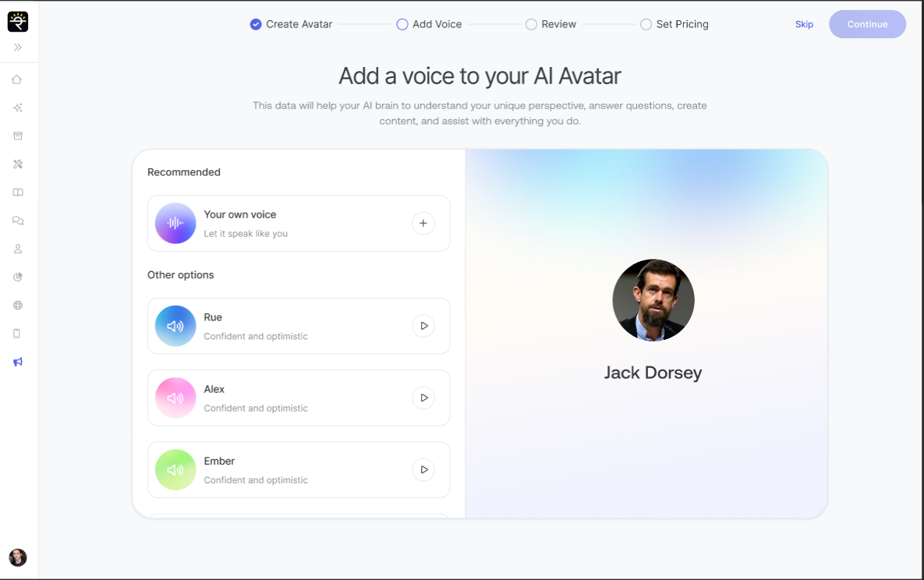Screen dimensions: 924x580
Task: Click the Continue button
Action: point(867,24)
